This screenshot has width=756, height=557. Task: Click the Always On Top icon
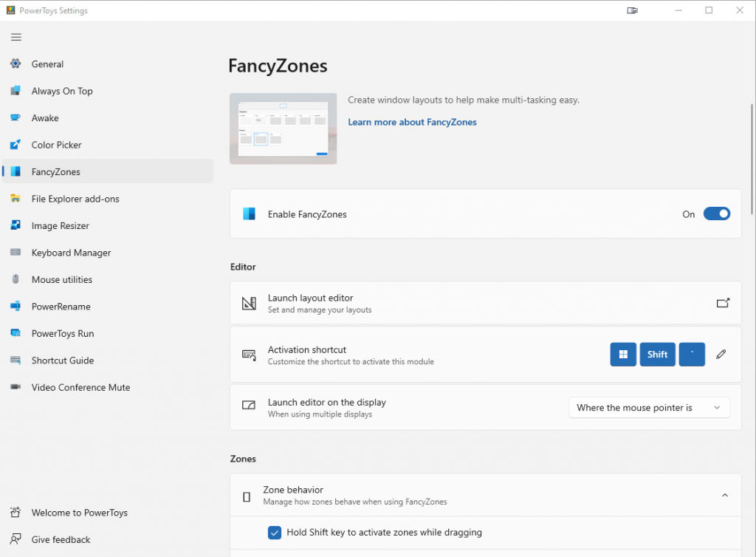(16, 91)
